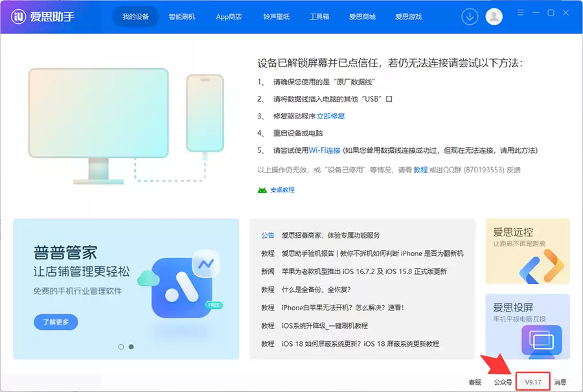Click the 公告 label
Viewport: 583px width, 392px height.
coord(268,235)
